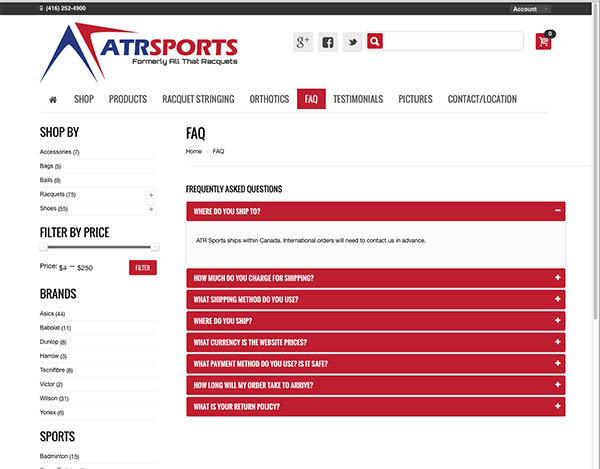Image resolution: width=600 pixels, height=469 pixels.
Task: Expand the Shoes category plus icon
Action: coord(151,209)
